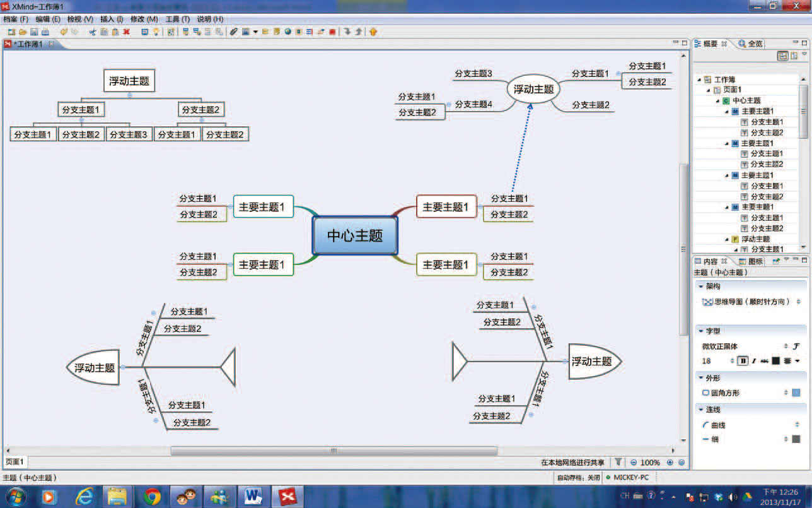Collapse the 字型 section
Image resolution: width=812 pixels, height=508 pixels.
pyautogui.click(x=700, y=331)
